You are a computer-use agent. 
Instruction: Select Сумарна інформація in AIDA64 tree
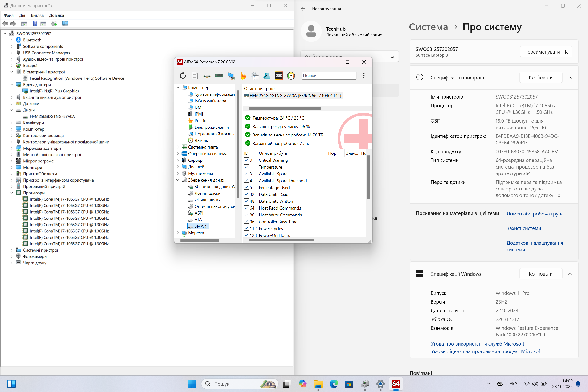(214, 94)
